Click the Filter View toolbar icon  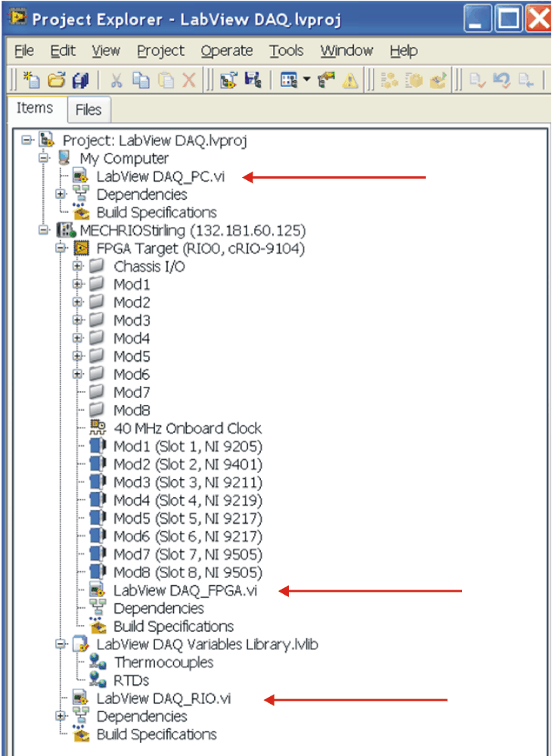point(288,79)
